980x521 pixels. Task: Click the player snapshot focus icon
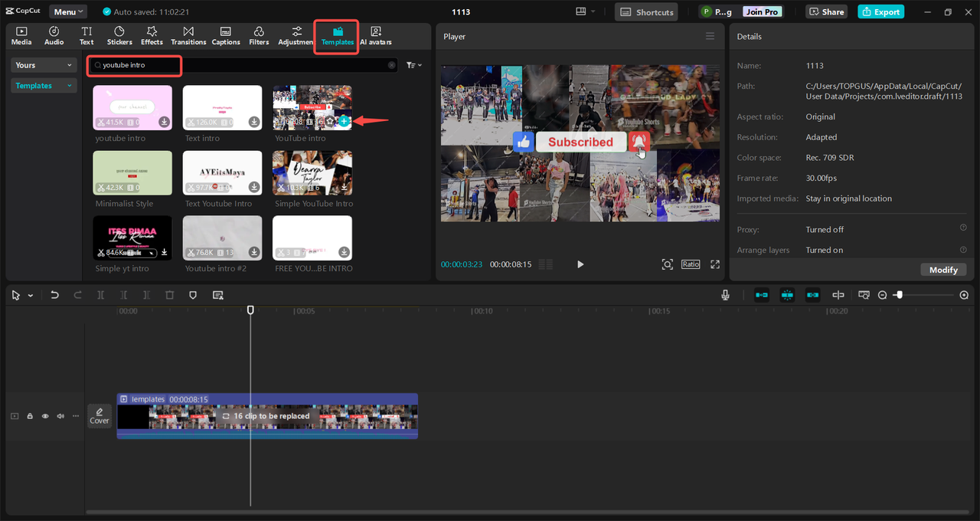click(667, 264)
